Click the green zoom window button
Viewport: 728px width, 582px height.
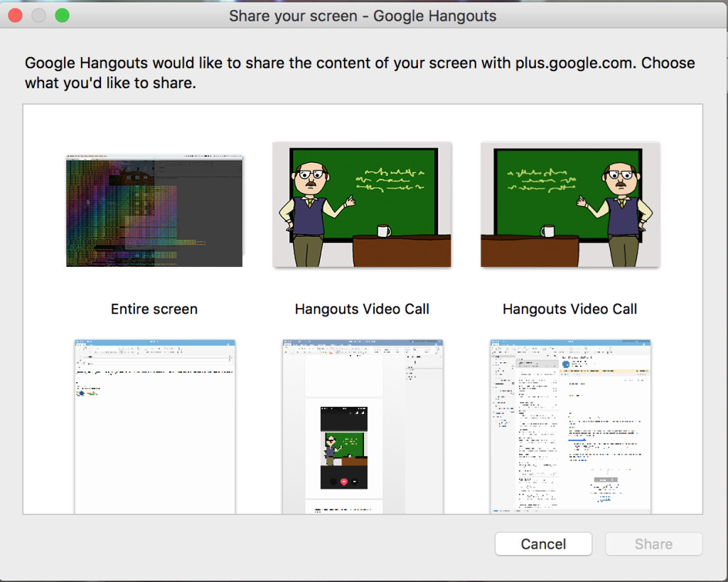63,16
